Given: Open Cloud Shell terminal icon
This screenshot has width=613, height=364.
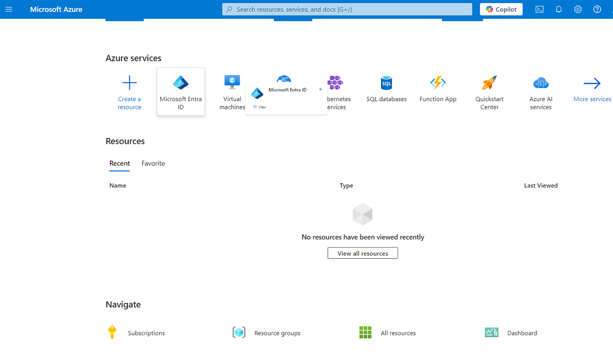Looking at the screenshot, I should (x=539, y=9).
